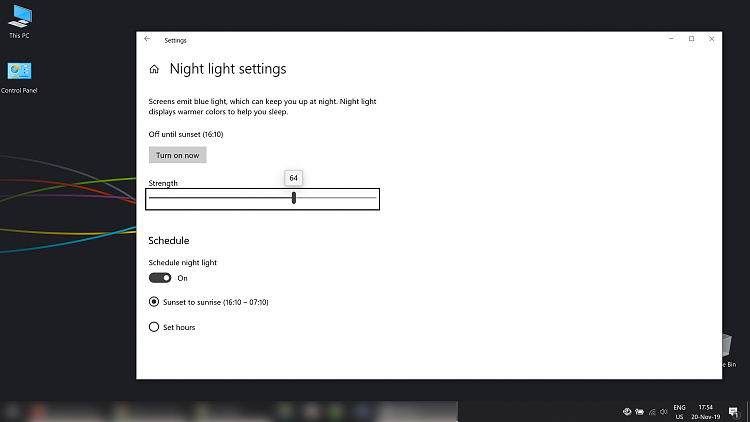Click the Schedule section heading
Viewport: 750px width, 422px height.
168,241
